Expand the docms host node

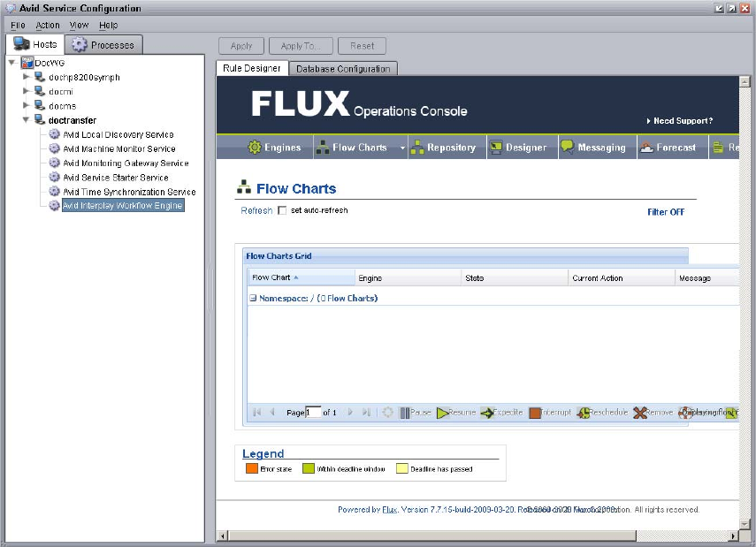[26, 105]
